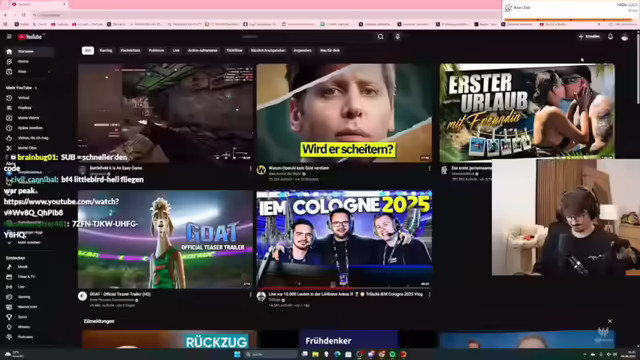Open the notifications bell
Screen dimensions: 640x360
(x=610, y=37)
